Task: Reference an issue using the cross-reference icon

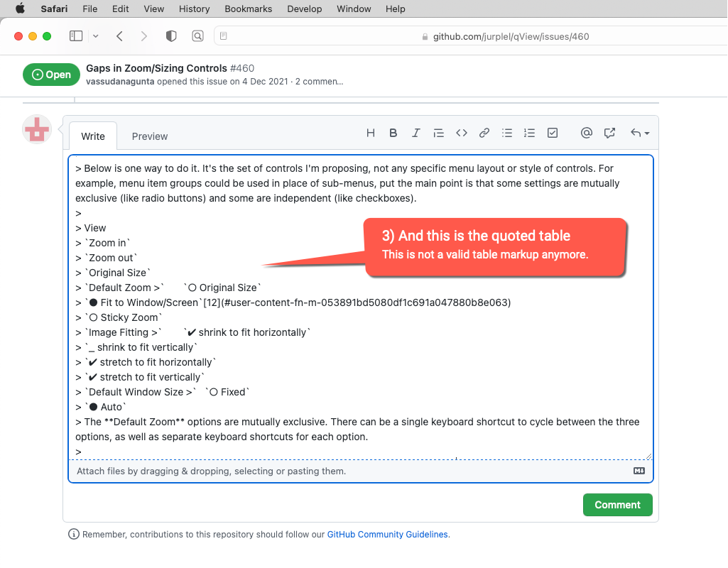Action: (609, 133)
